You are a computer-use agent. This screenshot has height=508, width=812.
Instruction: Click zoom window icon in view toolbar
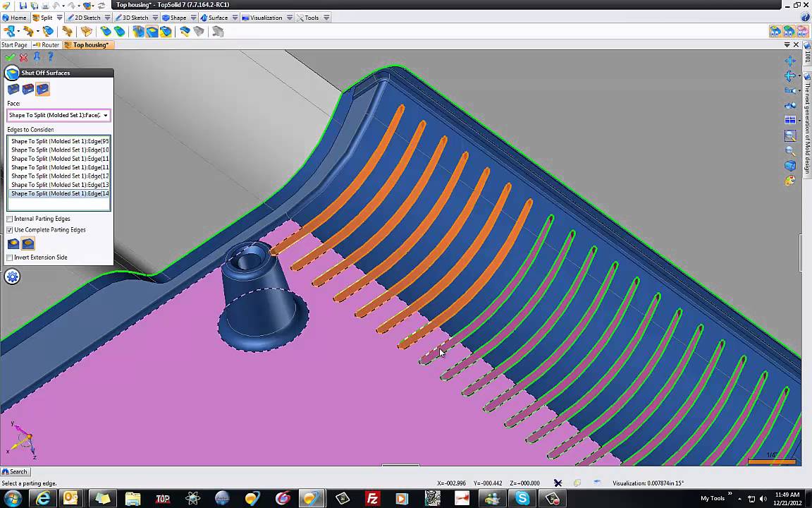pyautogui.click(x=789, y=135)
